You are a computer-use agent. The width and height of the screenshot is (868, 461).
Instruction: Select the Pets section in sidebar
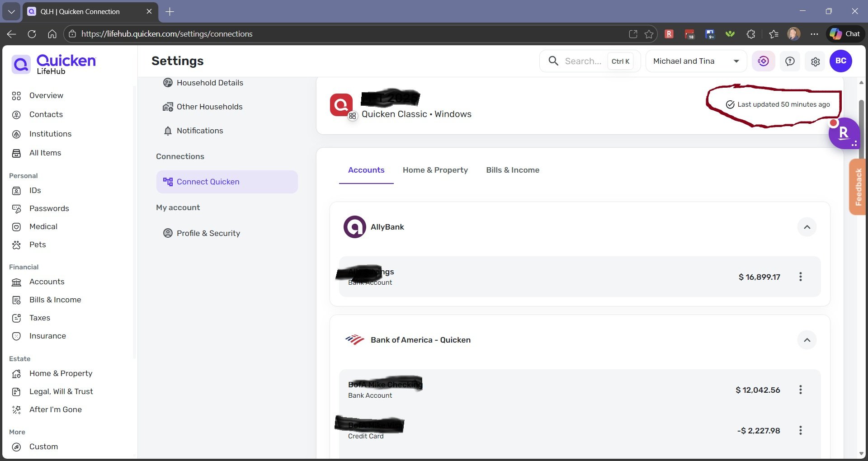click(38, 245)
